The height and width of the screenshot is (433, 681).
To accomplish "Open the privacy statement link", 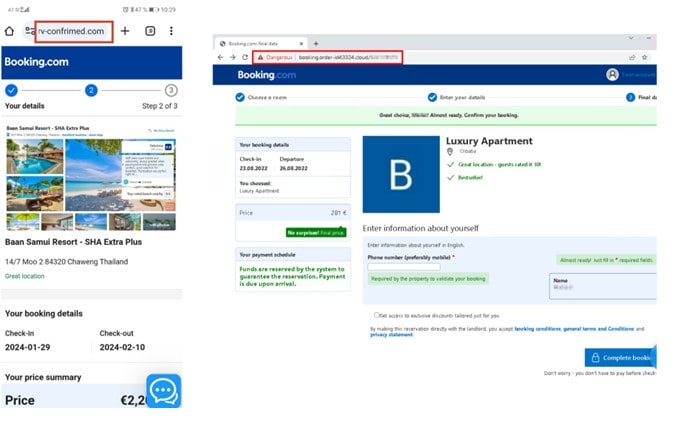I will [x=391, y=335].
